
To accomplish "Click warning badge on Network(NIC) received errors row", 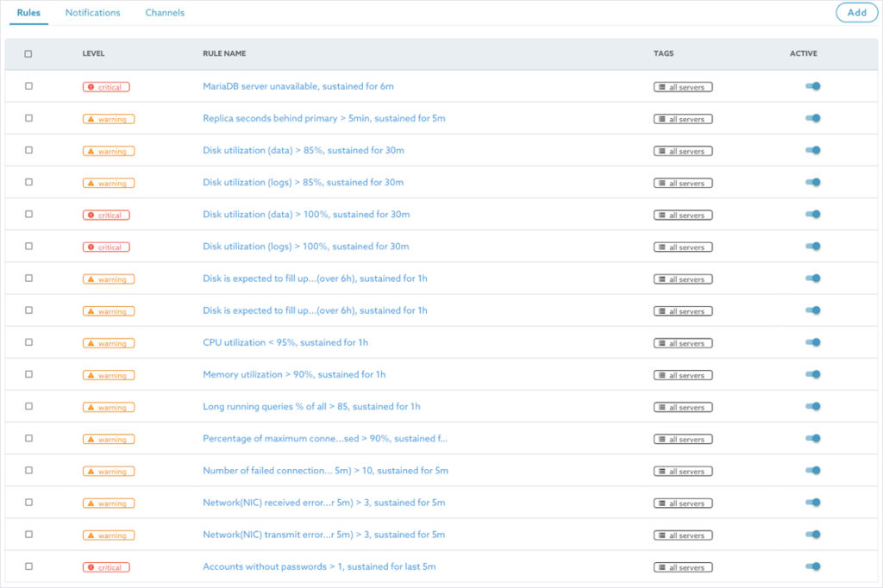I will [109, 504].
